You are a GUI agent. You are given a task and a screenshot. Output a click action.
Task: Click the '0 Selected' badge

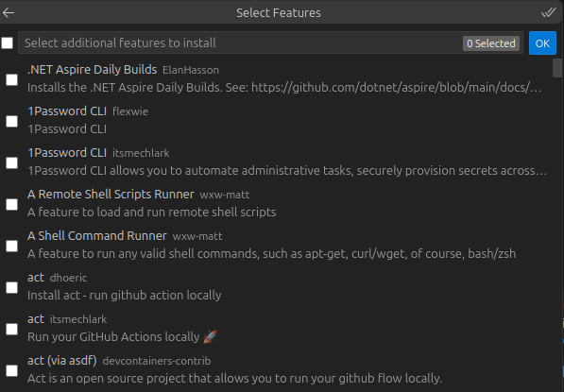(x=491, y=43)
